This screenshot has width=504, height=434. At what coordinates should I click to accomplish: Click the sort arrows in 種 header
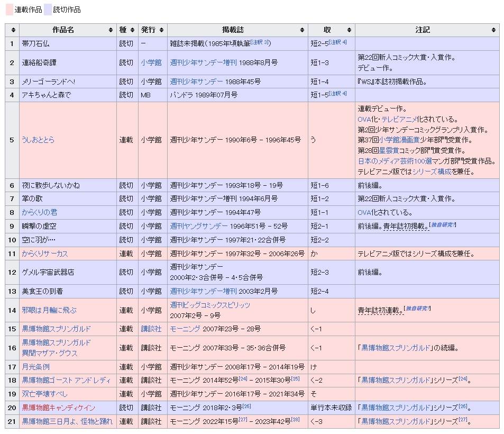point(133,30)
